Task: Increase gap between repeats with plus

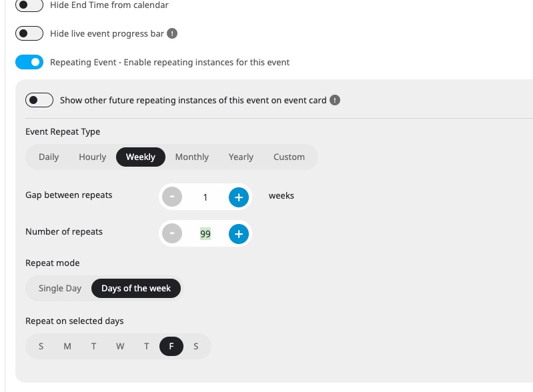Action: [x=239, y=197]
